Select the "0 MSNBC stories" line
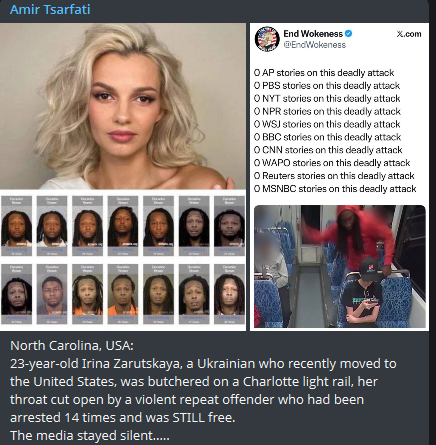 [335, 189]
